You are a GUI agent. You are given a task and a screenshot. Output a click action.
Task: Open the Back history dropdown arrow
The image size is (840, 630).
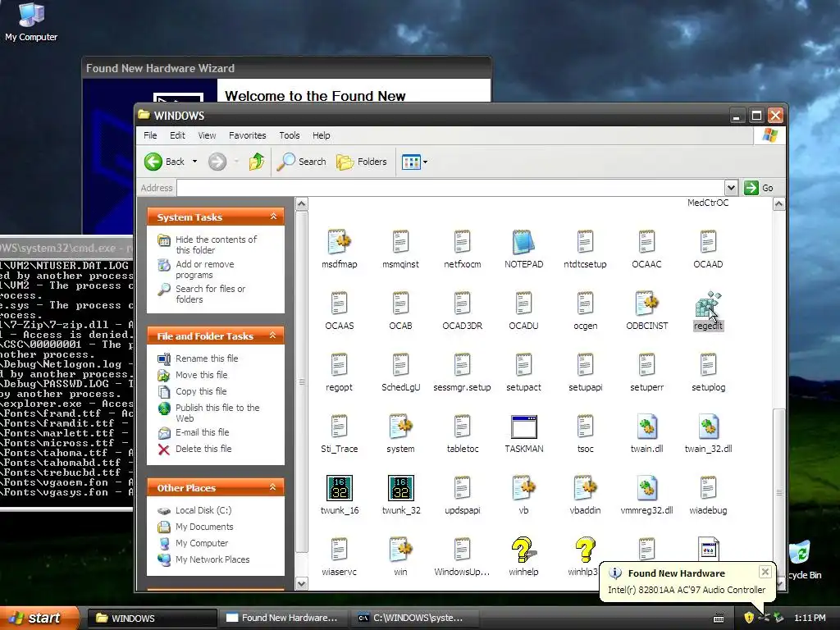point(194,162)
